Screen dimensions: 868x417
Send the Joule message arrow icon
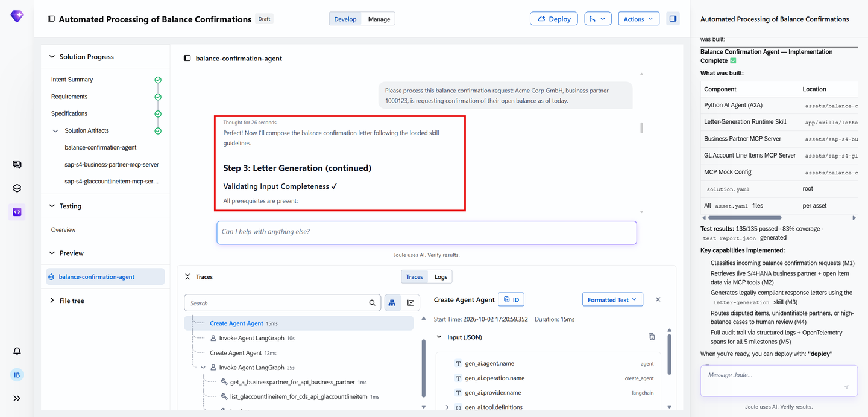coord(846,387)
